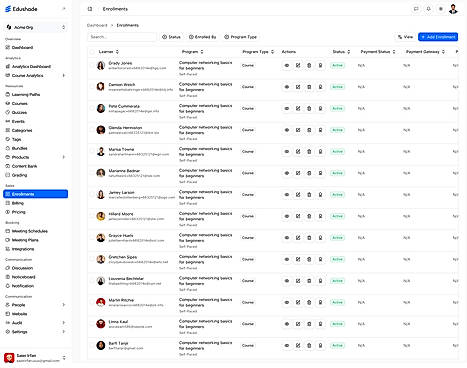
Task: Click Dashboard breadcrumb link
Action: point(97,25)
